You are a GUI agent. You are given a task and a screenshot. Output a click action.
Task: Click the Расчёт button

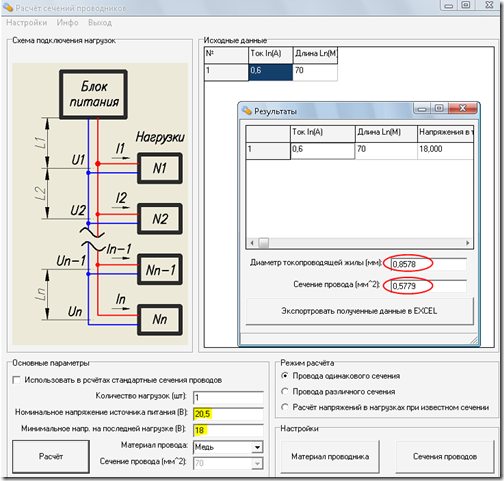(x=51, y=456)
